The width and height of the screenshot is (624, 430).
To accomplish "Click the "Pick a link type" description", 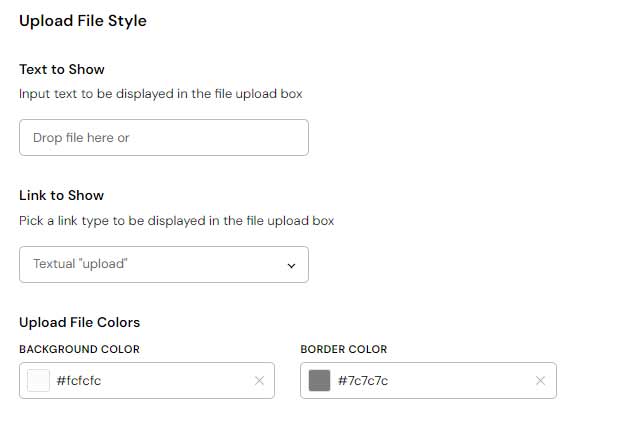I will [x=176, y=220].
